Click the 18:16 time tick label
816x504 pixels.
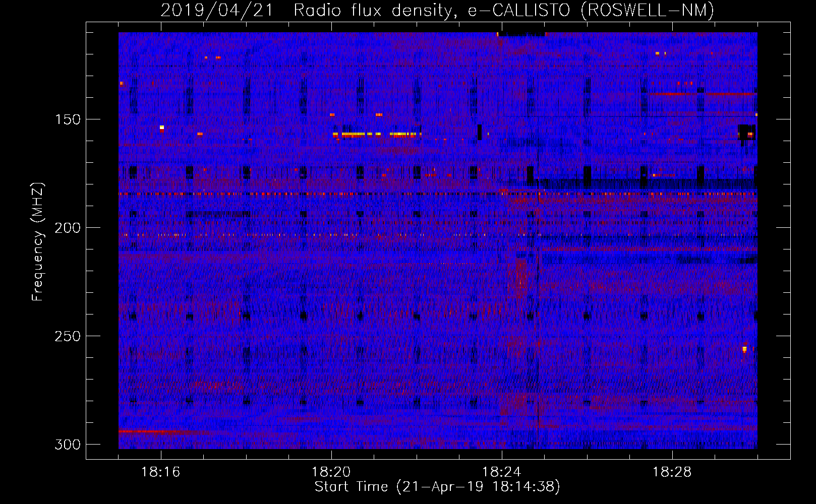point(161,472)
